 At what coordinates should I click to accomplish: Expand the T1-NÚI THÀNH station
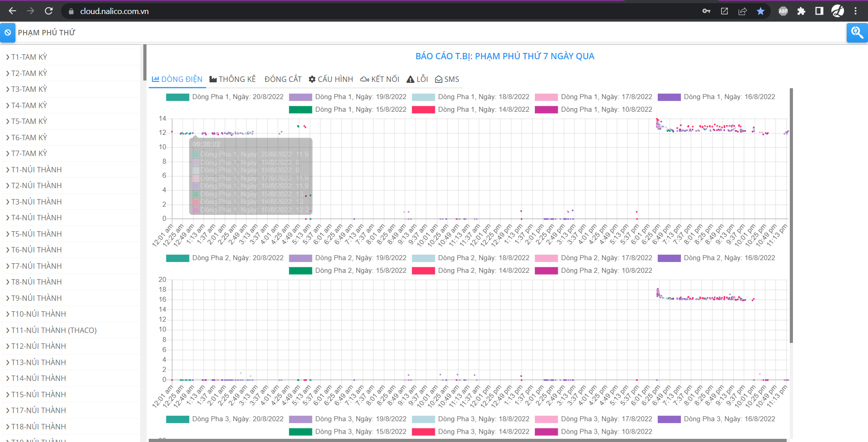click(8, 170)
